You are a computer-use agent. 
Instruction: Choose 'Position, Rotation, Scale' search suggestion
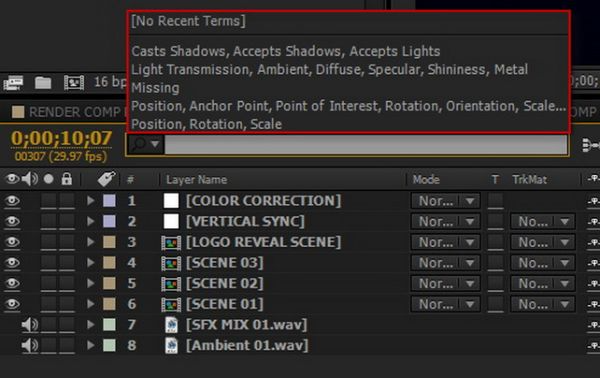click(207, 124)
